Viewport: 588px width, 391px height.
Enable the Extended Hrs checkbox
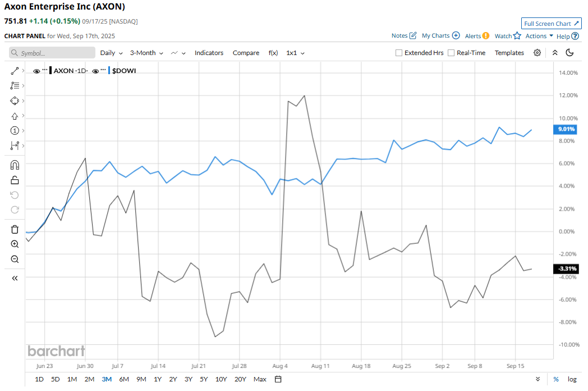[x=398, y=53]
